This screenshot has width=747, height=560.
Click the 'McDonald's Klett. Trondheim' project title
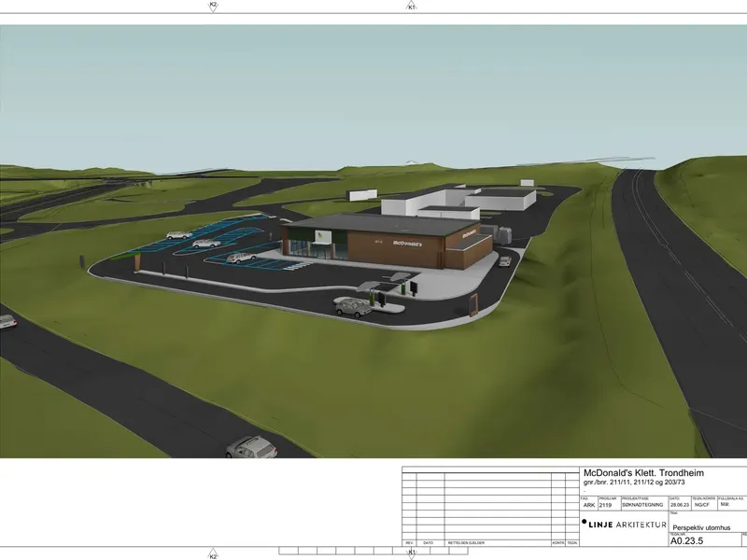pyautogui.click(x=643, y=473)
